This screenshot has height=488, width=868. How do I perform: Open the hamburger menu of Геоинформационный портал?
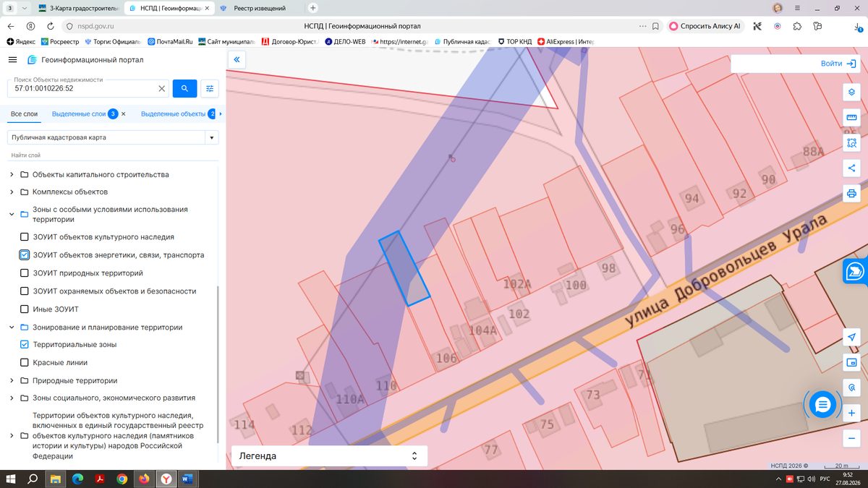12,60
